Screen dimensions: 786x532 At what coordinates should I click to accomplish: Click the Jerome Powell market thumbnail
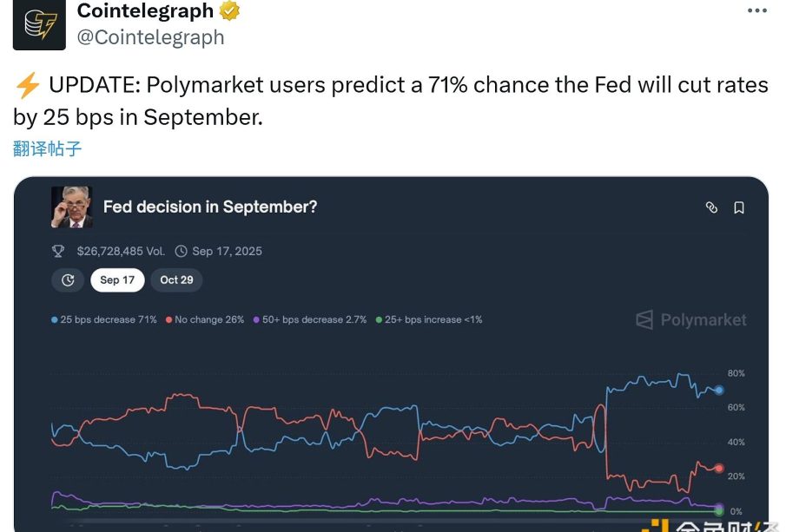coord(72,207)
